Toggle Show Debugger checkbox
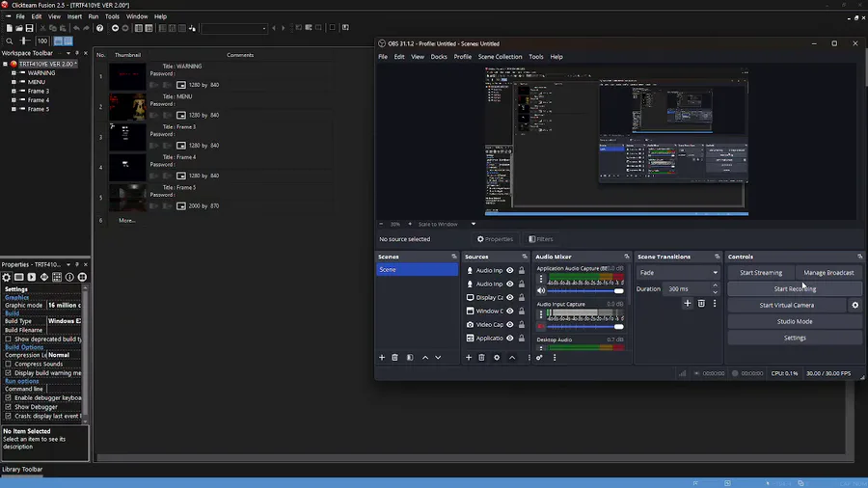 9,407
